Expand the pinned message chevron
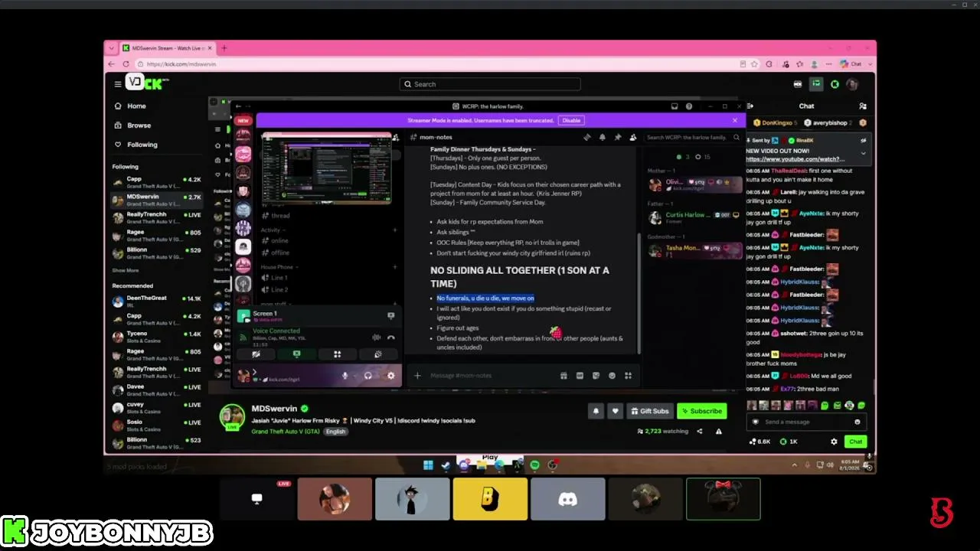Viewport: 980px width, 551px height. pyautogui.click(x=863, y=153)
